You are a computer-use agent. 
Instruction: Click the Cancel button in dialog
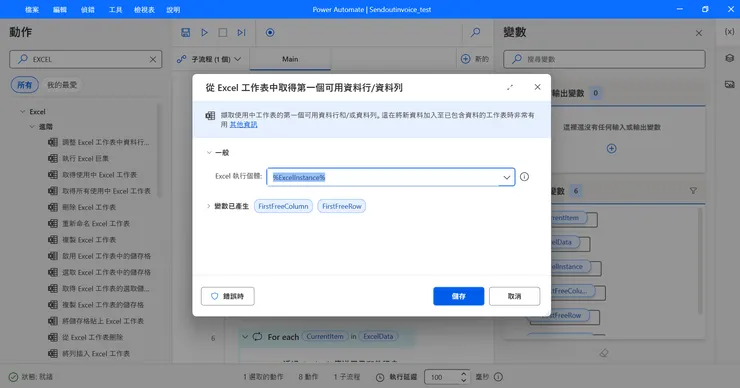514,296
